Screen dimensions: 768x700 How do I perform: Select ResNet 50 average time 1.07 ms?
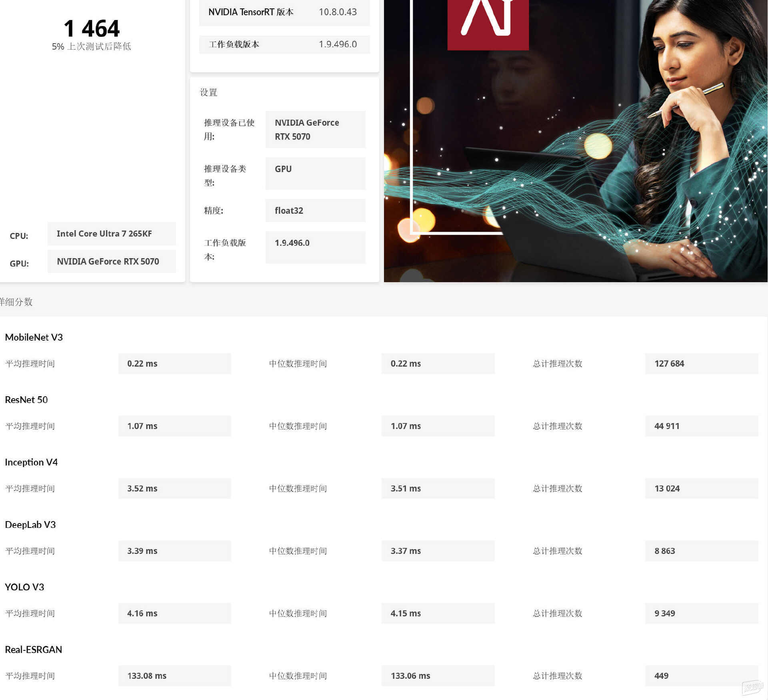(174, 426)
